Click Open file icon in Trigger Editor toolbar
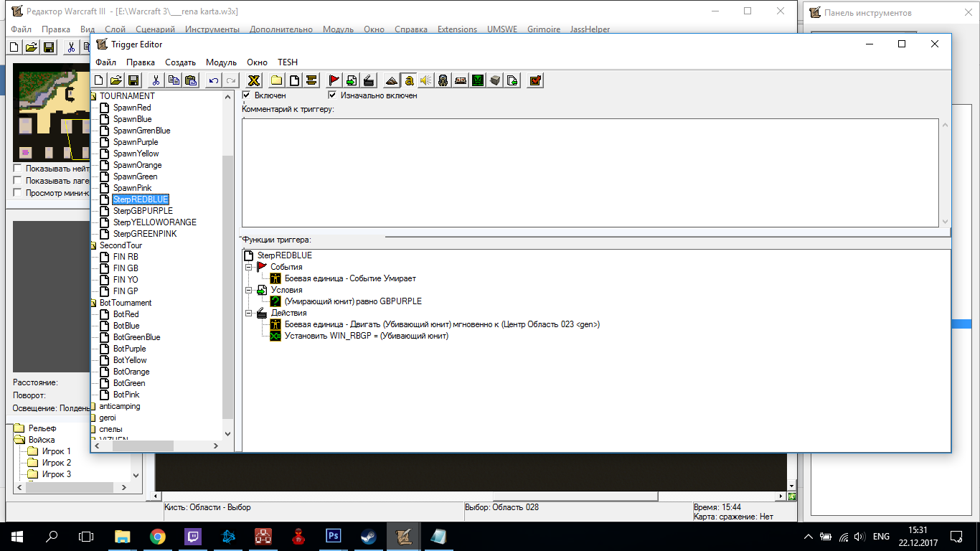Screen dimensions: 980x551 (x=116, y=80)
